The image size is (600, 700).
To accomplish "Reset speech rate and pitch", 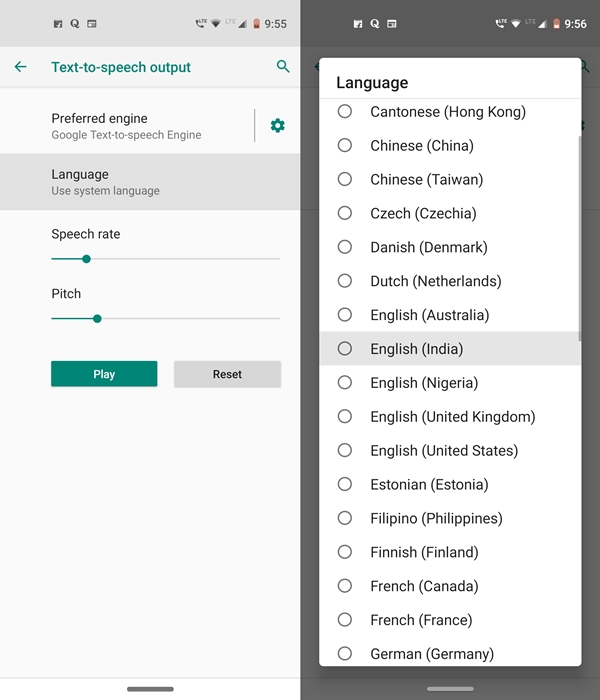I will point(227,374).
